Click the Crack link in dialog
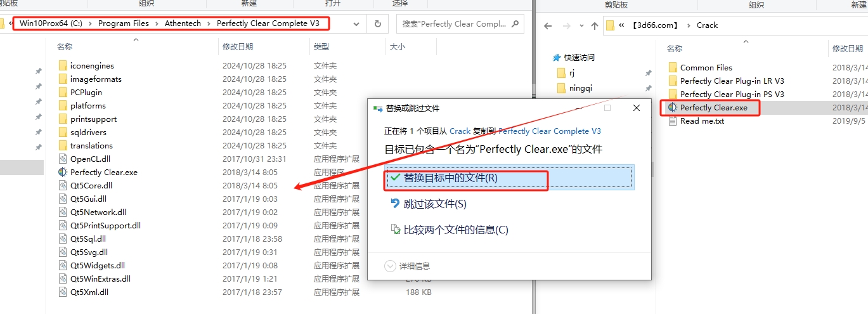The width and height of the screenshot is (868, 314). pyautogui.click(x=460, y=131)
